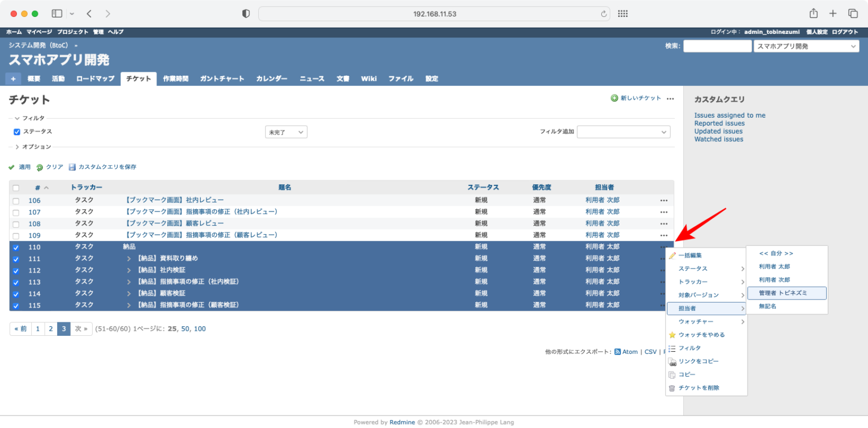868x428 pixels.
Task: Delete selected tickets via the trash icon
Action: pyautogui.click(x=672, y=388)
